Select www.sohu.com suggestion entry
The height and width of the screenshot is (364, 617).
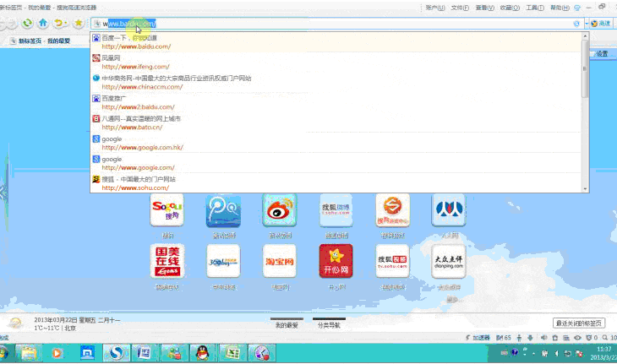click(x=135, y=183)
